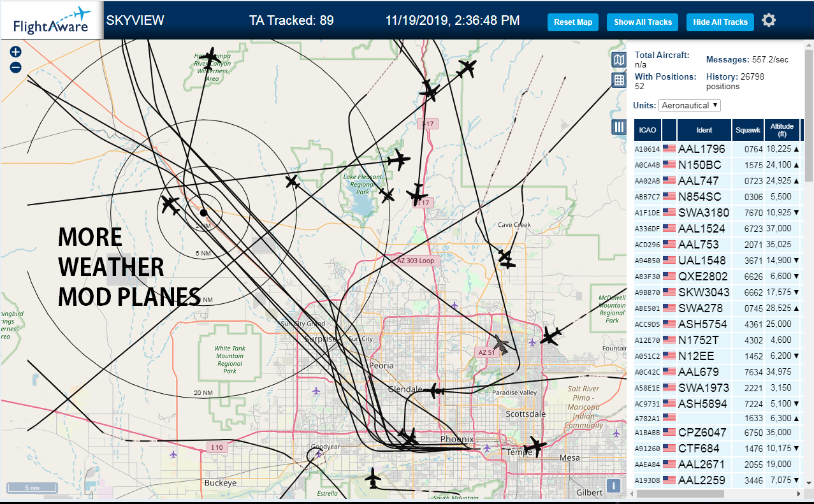Screen dimensions: 814x504
Task: Select the aircraft over Hassayampa River Canyon
Action: click(209, 59)
